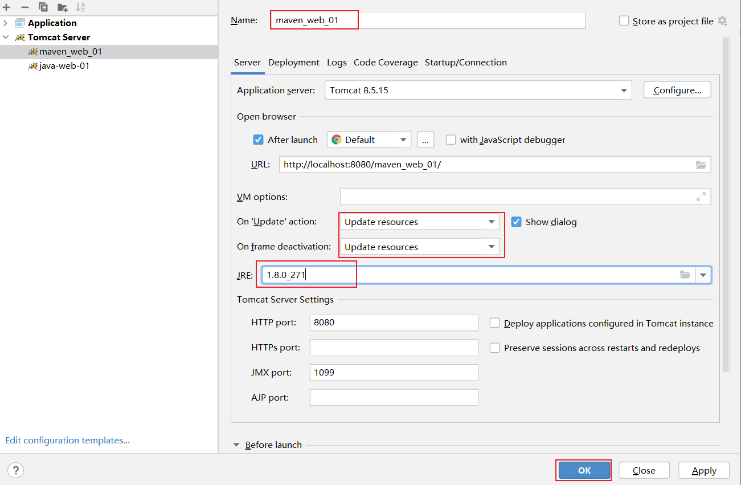Move the configuration into a new folder with the folder icon
This screenshot has width=742, height=485.
click(62, 7)
